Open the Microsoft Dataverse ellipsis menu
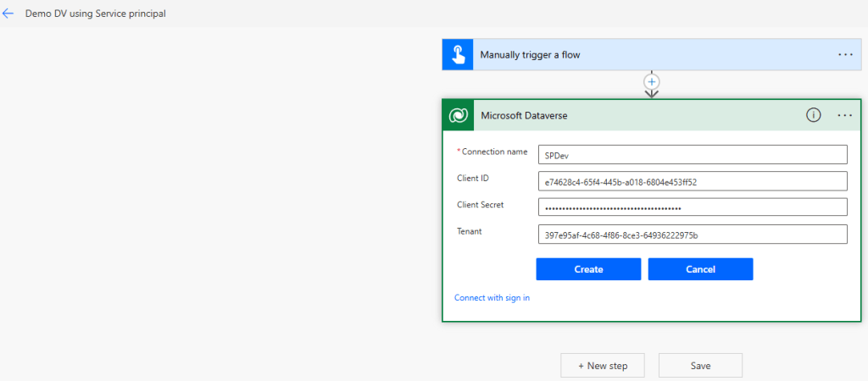Screen dimensions: 868x381 click(x=844, y=115)
